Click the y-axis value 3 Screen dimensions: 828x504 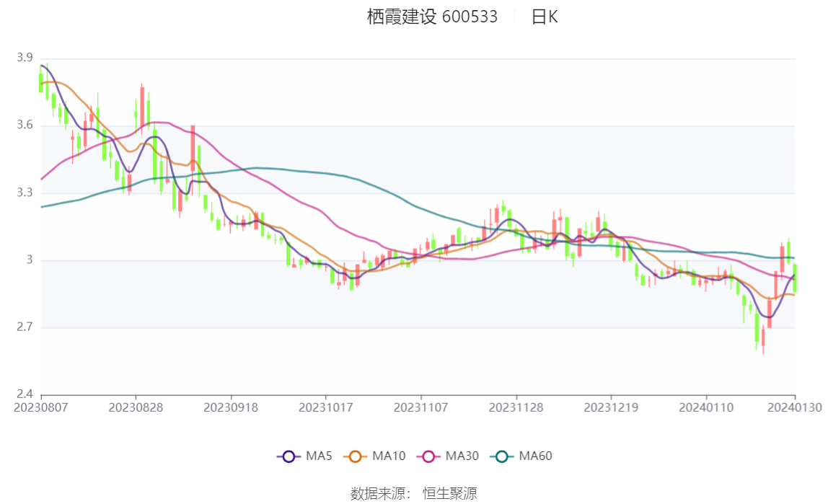(30, 260)
